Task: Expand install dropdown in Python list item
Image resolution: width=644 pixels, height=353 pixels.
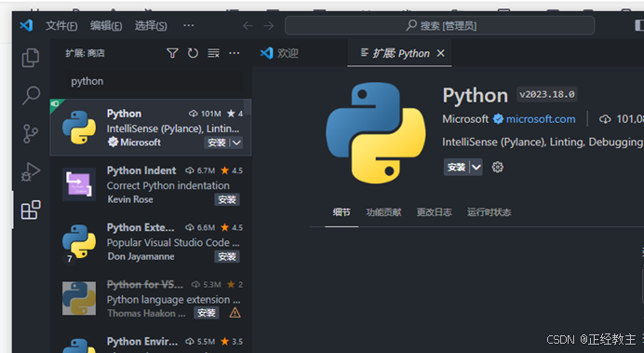Action: coord(236,143)
